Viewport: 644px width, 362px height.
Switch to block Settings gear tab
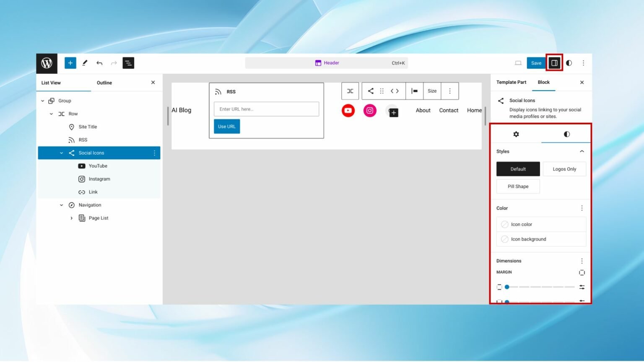(516, 134)
